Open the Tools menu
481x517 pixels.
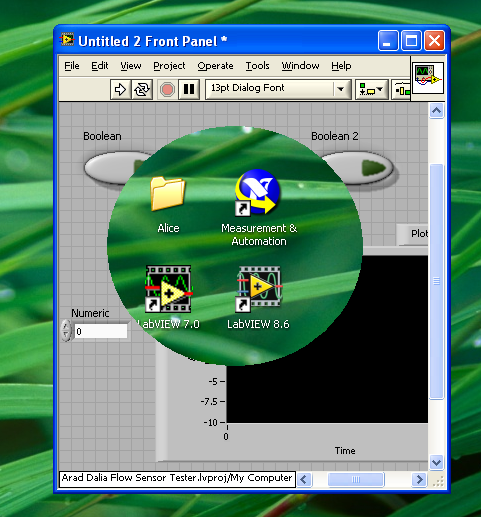(257, 66)
